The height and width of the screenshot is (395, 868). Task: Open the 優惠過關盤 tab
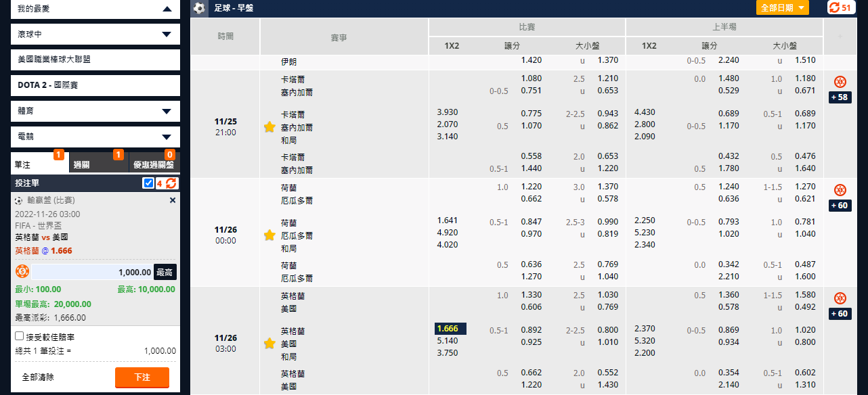(154, 164)
